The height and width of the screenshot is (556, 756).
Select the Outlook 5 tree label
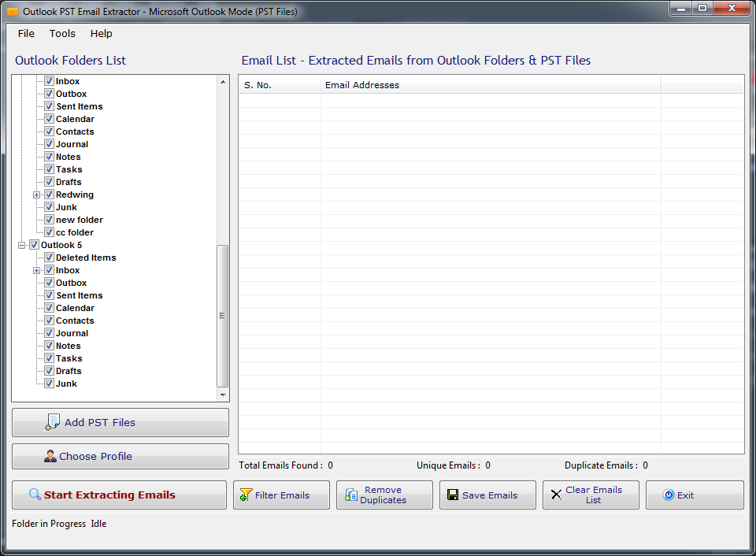pos(61,245)
